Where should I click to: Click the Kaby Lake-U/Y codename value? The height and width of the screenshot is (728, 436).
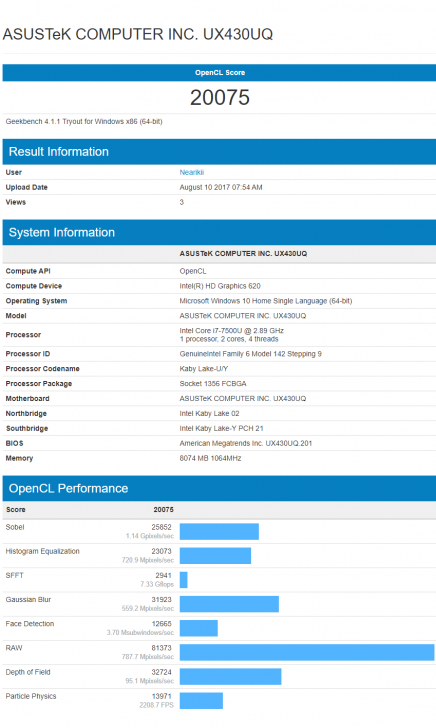(203, 369)
